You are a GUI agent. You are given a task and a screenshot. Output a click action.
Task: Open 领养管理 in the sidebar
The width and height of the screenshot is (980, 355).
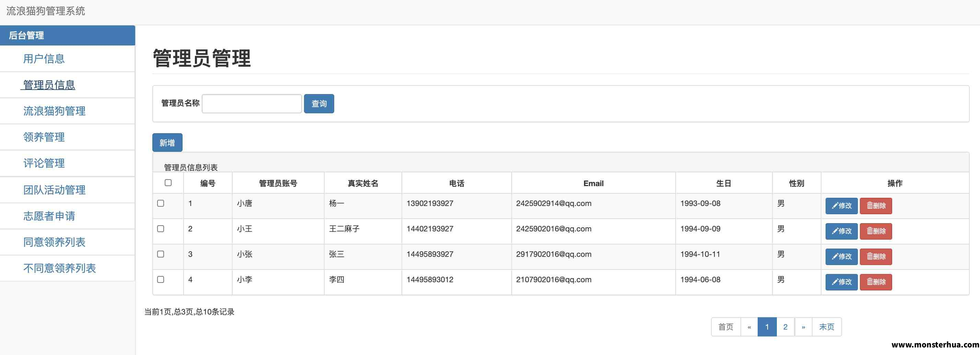[x=44, y=137]
